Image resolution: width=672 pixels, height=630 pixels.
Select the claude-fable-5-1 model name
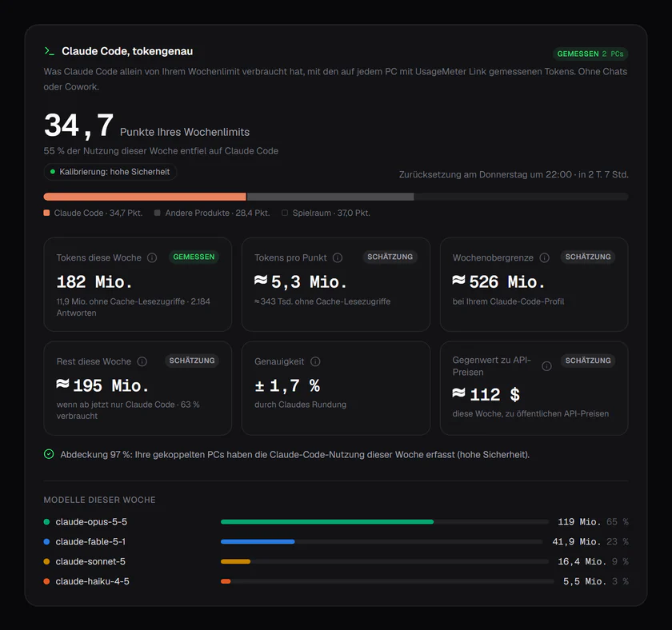point(90,541)
